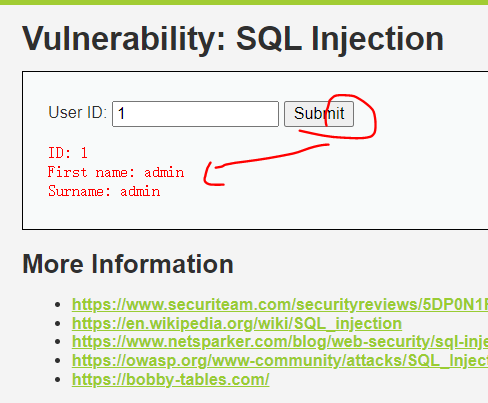Screen dimensions: 488x403
Task: Click the bullet beside the owasp.org link
Action: click(58, 361)
